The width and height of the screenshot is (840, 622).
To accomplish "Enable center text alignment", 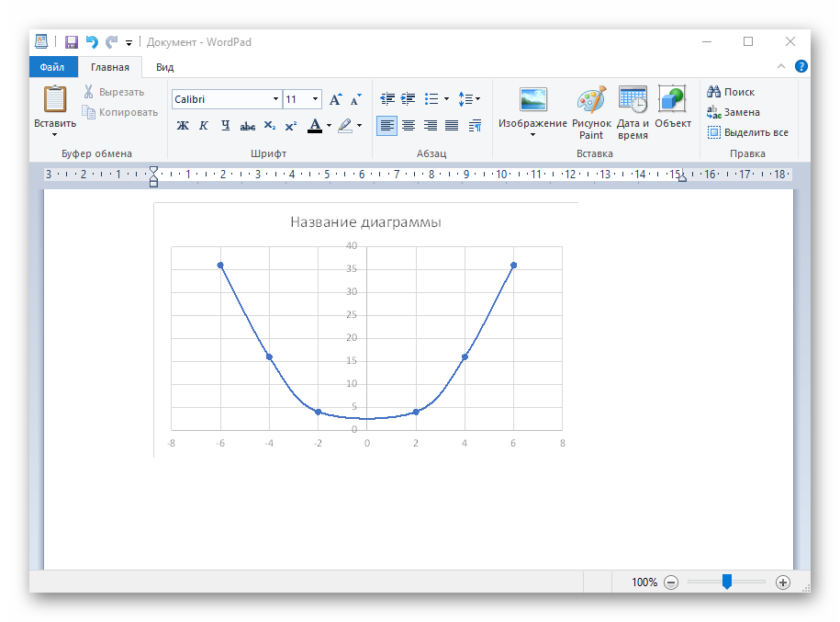I will click(409, 126).
